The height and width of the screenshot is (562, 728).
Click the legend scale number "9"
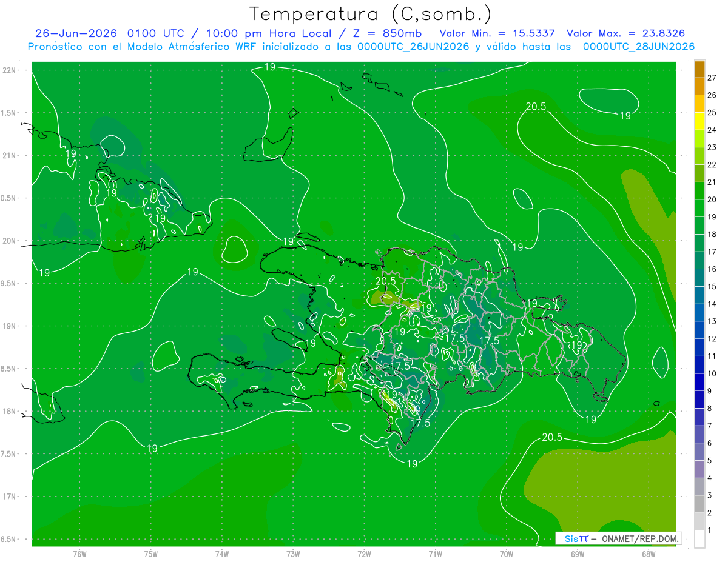710,391
